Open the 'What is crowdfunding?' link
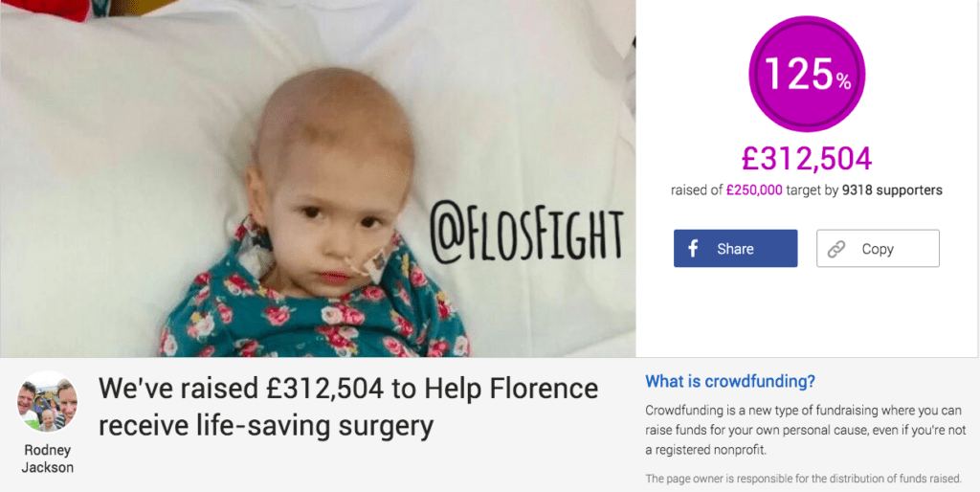 (x=730, y=381)
